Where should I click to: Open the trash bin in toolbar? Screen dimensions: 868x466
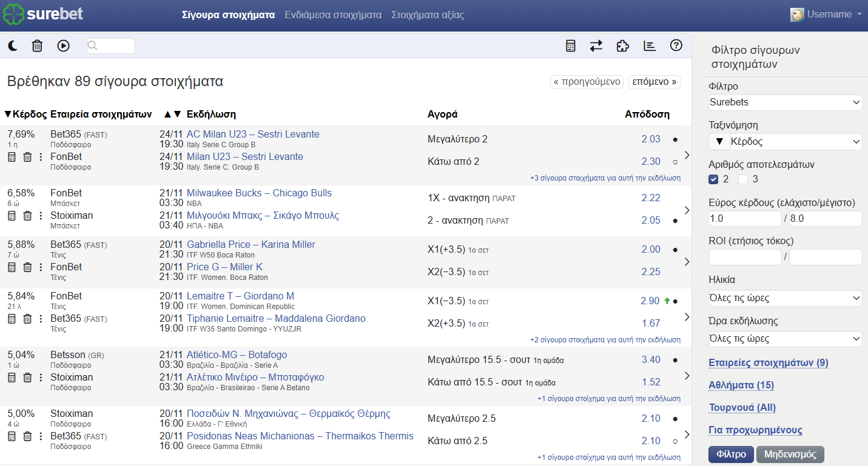click(x=37, y=45)
